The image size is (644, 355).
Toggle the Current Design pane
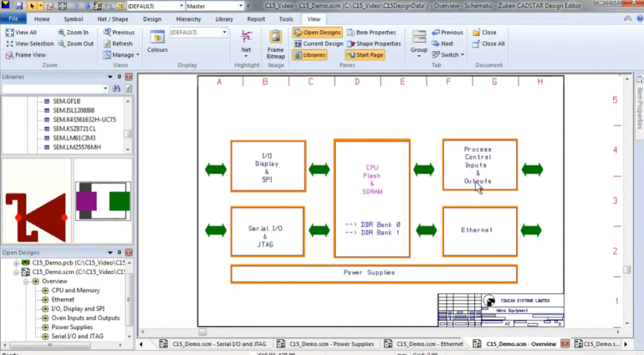point(318,43)
